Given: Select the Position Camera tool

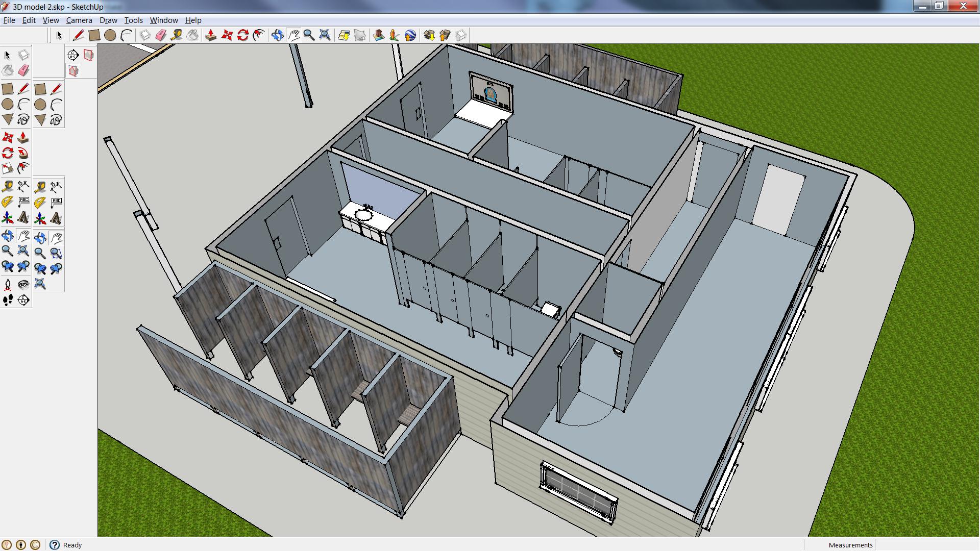Looking at the screenshot, I should (8, 285).
